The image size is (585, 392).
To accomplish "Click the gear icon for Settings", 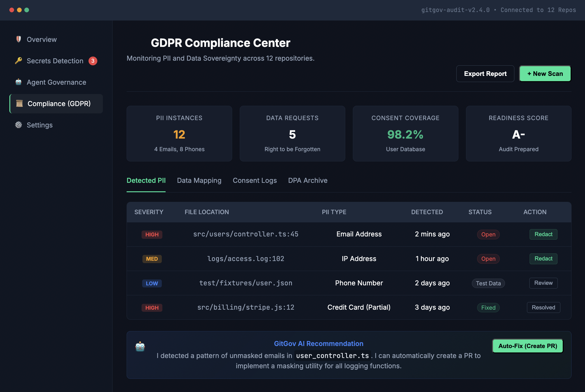I will (18, 125).
